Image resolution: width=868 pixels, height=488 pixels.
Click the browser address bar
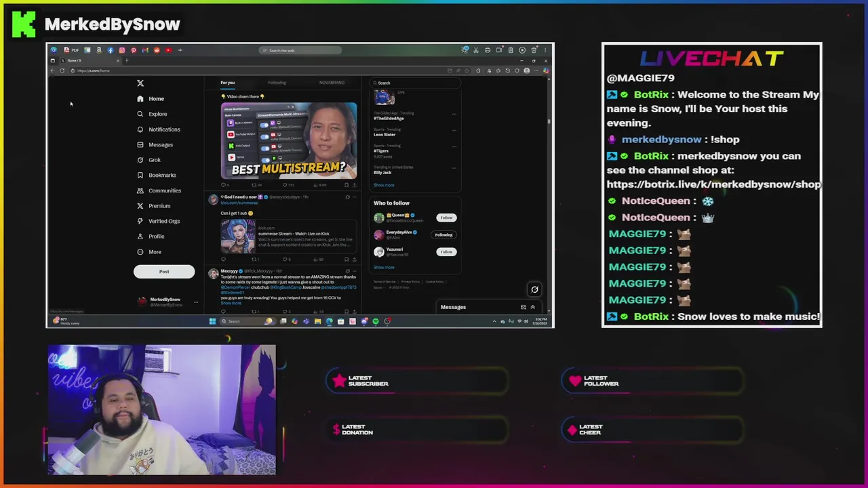(x=258, y=70)
